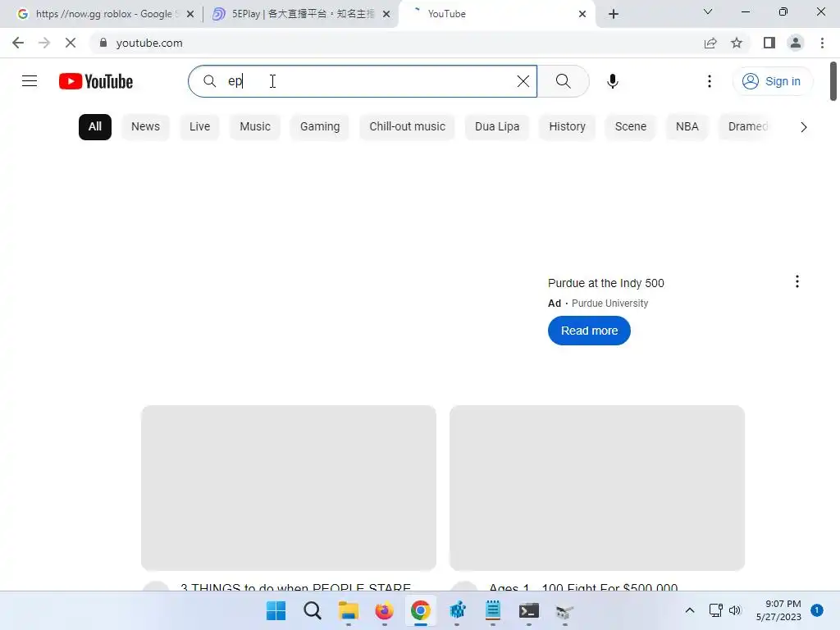Open the volume control in system tray
840x630 pixels.
735,610
